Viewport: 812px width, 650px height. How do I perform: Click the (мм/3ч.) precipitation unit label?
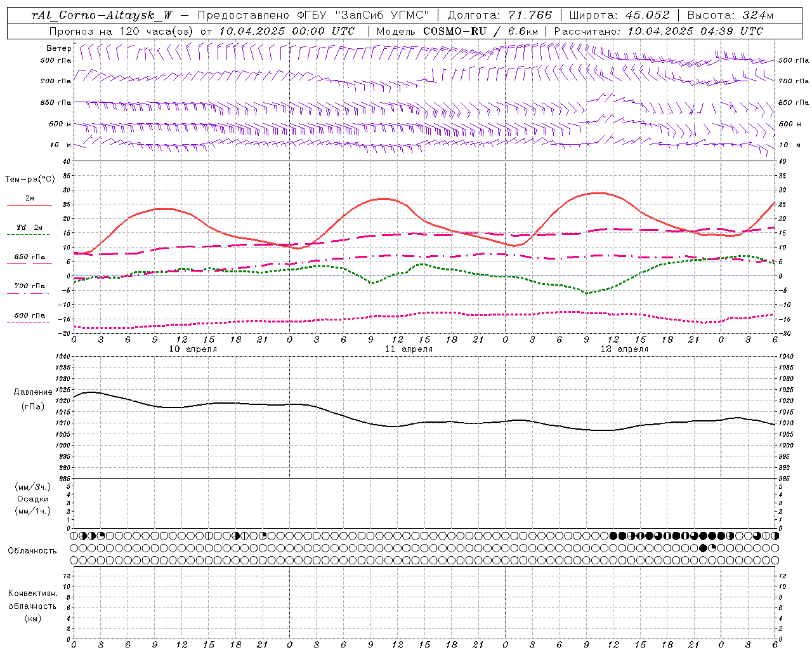pyautogui.click(x=32, y=487)
